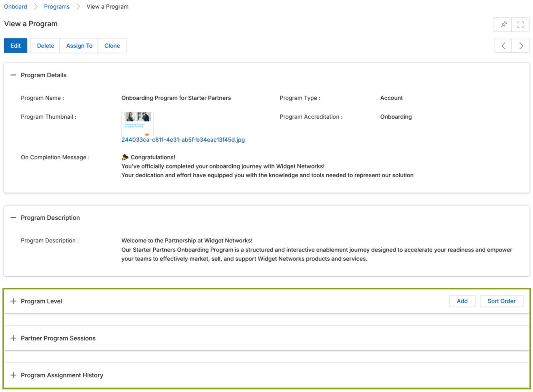Open the thumbnail jpg file link
The width and height of the screenshot is (533, 392).
tap(183, 140)
